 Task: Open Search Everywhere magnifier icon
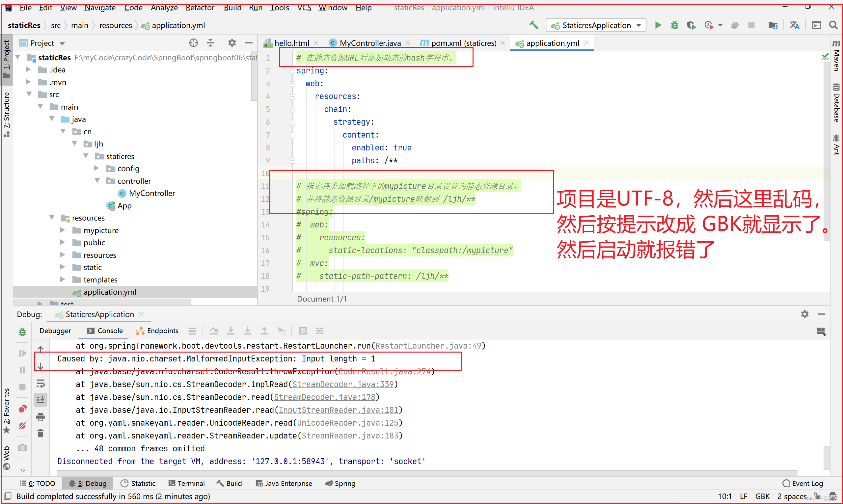click(x=833, y=25)
